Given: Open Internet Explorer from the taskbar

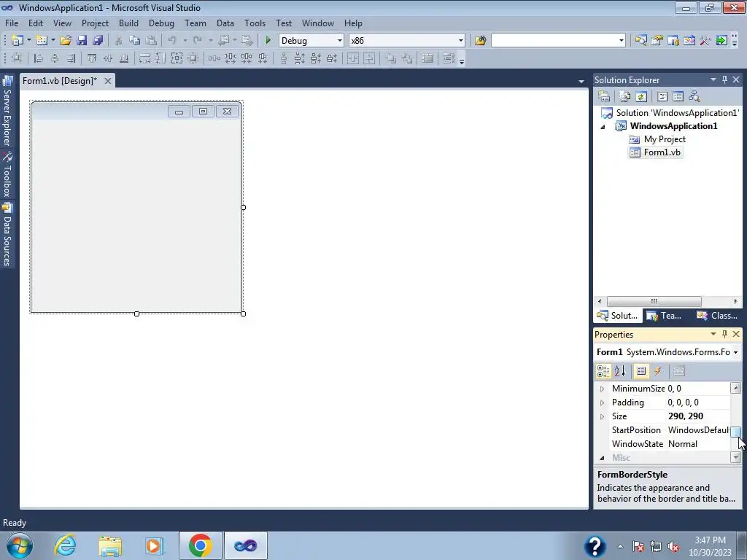Looking at the screenshot, I should 65,545.
